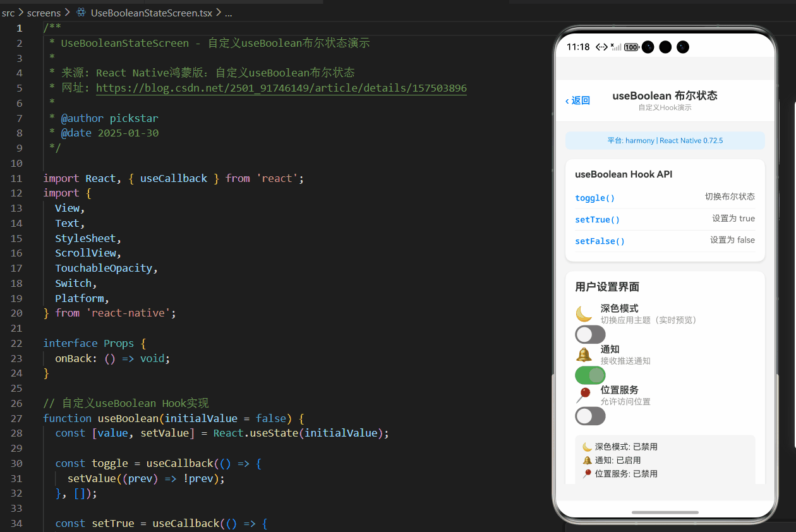Click the 切换布尔状态 description text
Screen dimensions: 796x532
730,196
